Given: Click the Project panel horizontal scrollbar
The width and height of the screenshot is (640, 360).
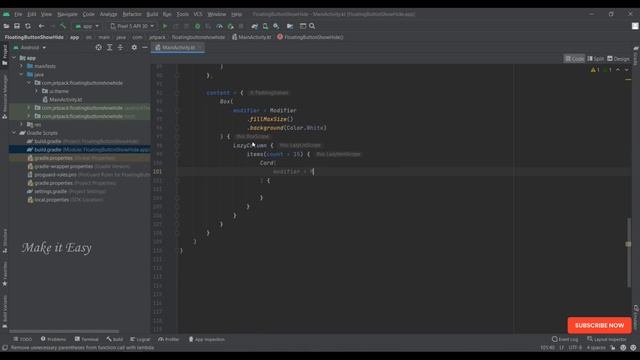Looking at the screenshot, I should click(x=64, y=331).
